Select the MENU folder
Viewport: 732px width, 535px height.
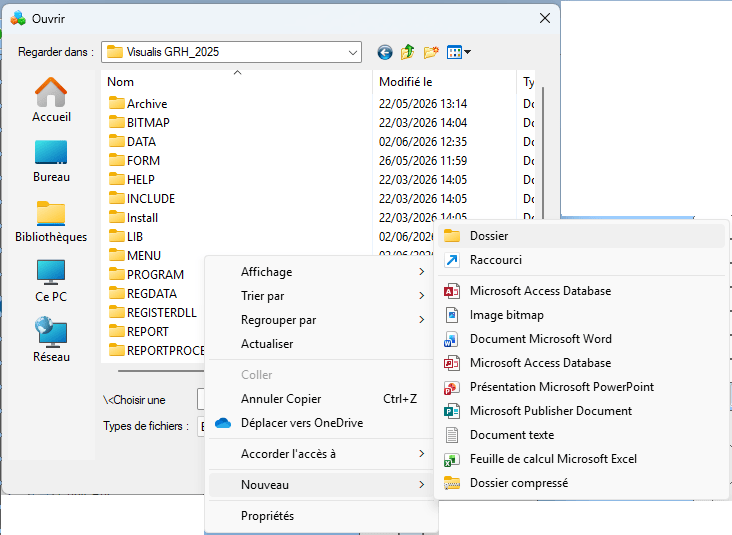tap(135, 256)
